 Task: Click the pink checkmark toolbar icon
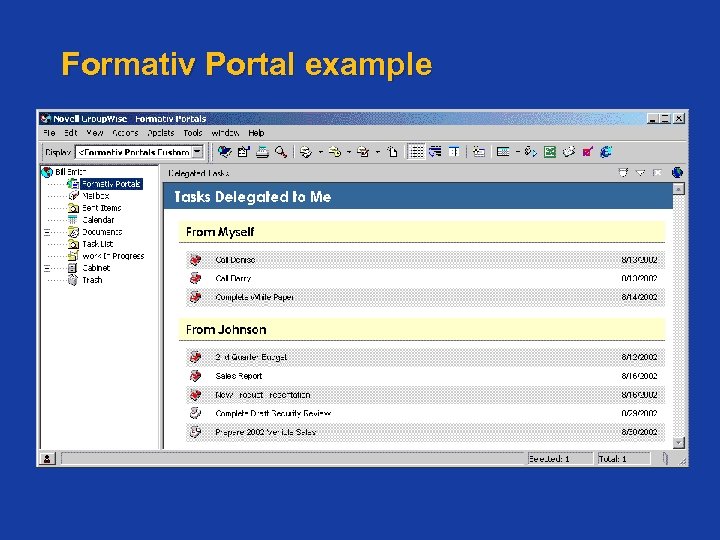pyautogui.click(x=587, y=152)
